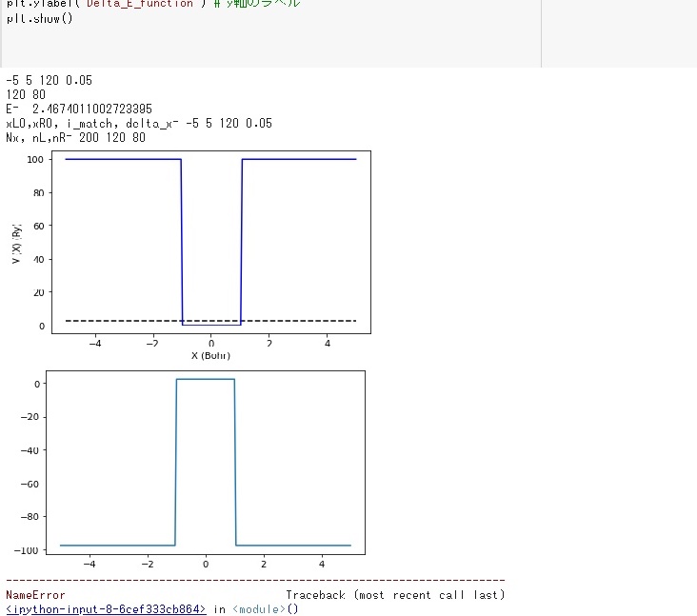The height and width of the screenshot is (616, 697).
Task: Select the Delta_E_function ylabel code line
Action: 153,4
